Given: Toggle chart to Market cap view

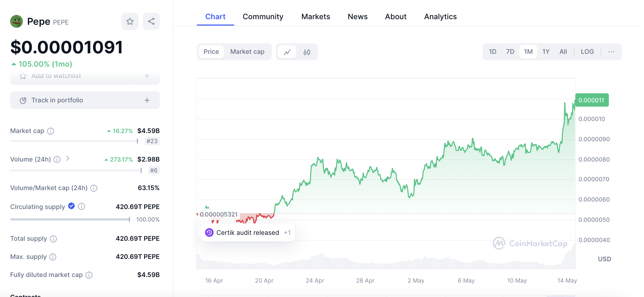Looking at the screenshot, I should click(247, 52).
